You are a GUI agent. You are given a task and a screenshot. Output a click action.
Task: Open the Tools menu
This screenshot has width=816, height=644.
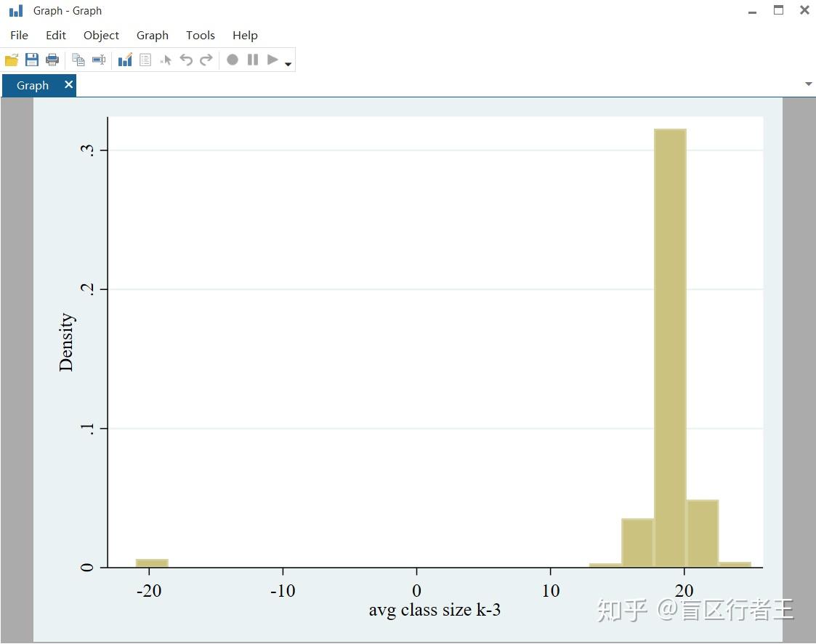click(x=201, y=36)
